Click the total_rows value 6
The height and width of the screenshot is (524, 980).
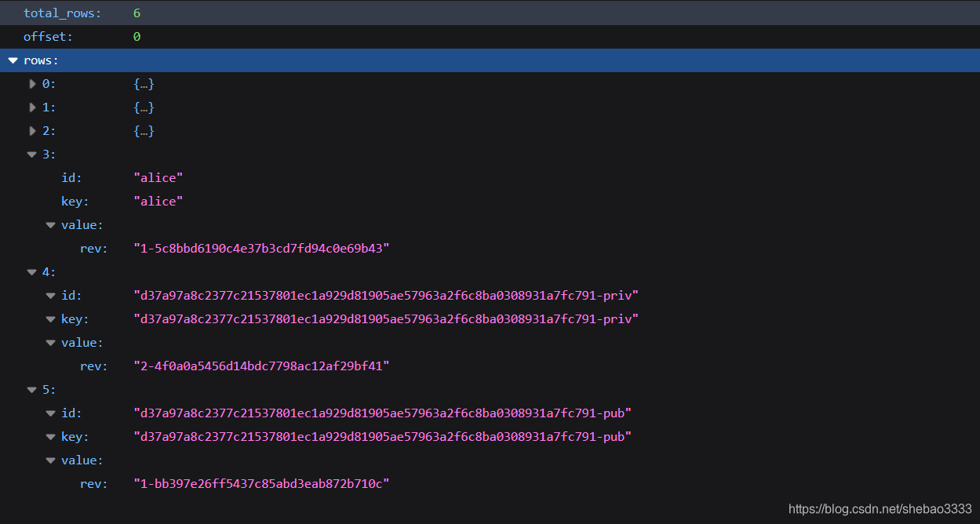tap(137, 13)
